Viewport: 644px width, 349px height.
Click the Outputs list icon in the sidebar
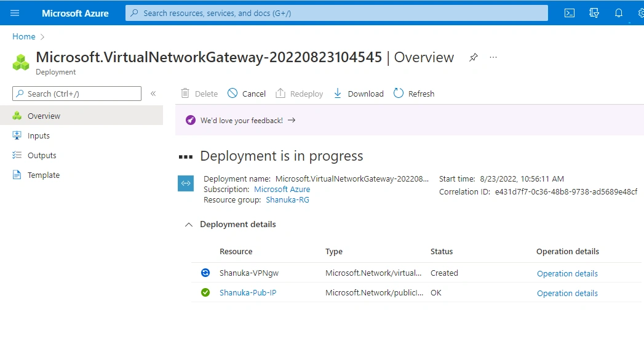coord(17,155)
